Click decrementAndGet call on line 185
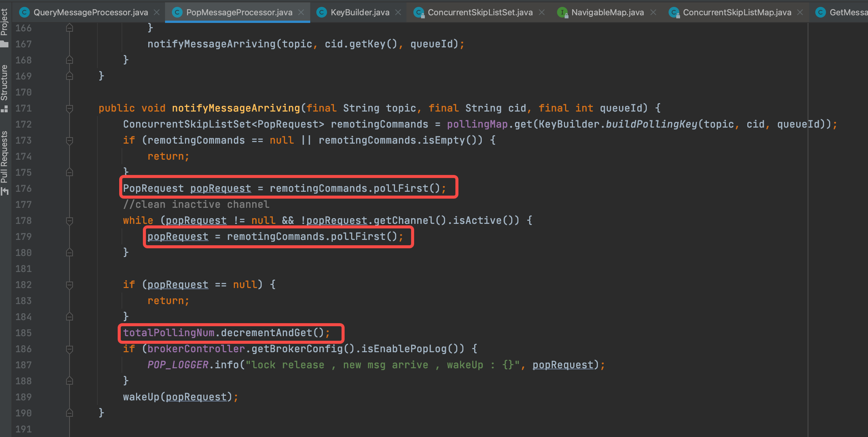 point(267,333)
